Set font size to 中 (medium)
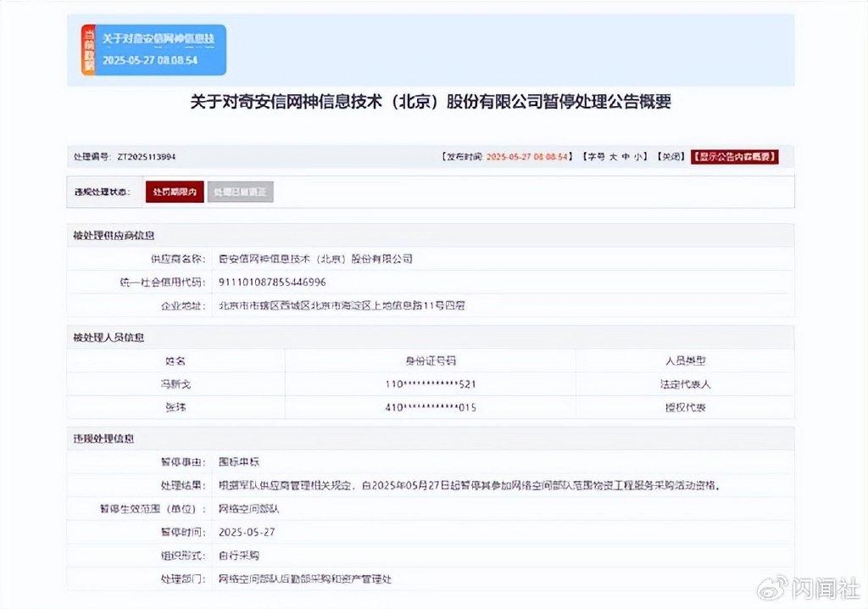The width and height of the screenshot is (868, 609). click(626, 157)
